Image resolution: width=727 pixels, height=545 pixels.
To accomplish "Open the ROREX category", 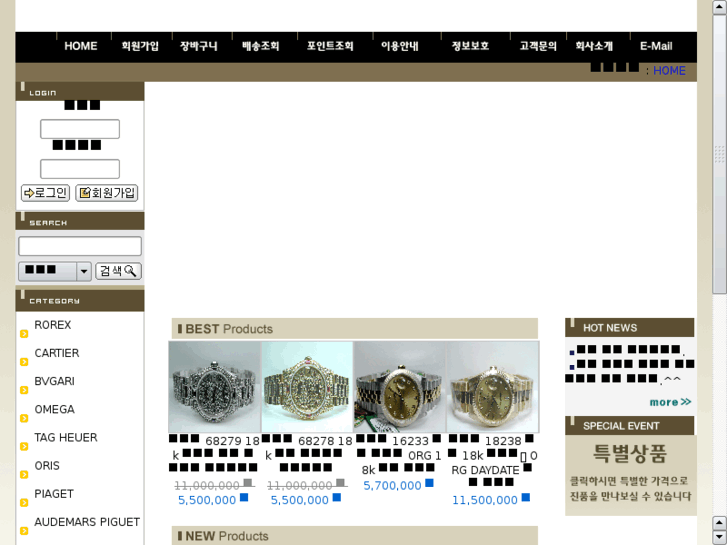I will click(x=53, y=325).
